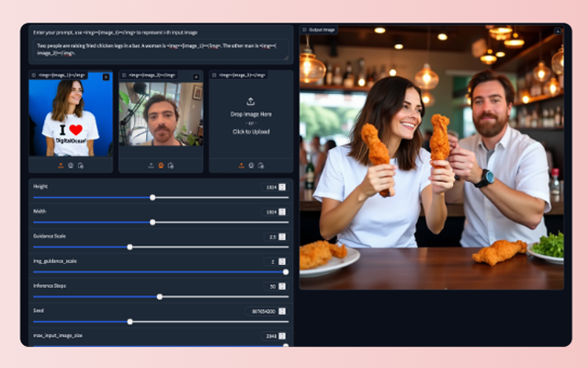Click the Height stepper arrows

282,187
